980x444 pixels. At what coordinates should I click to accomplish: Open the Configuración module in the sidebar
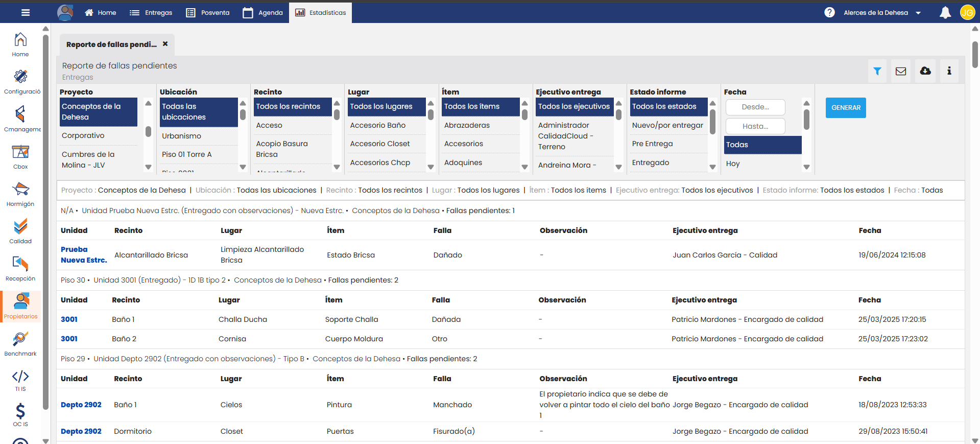point(20,82)
